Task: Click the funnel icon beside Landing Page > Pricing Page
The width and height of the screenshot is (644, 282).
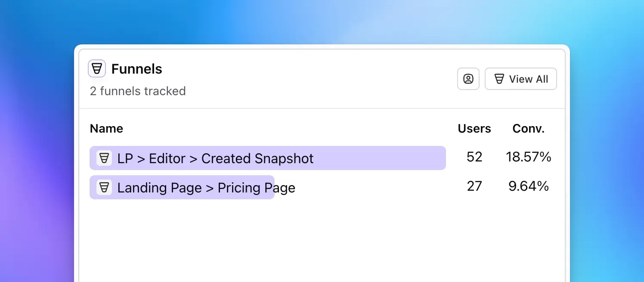Action: [104, 187]
